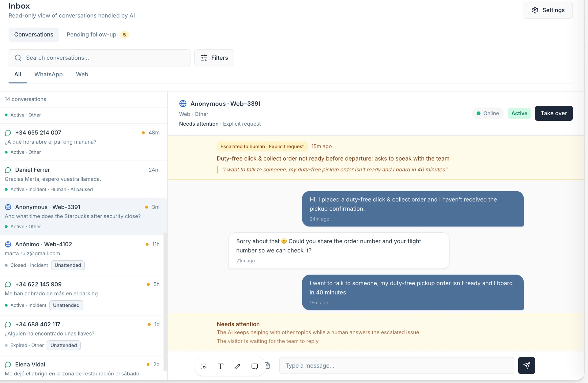Open Settings via the gear icon
This screenshot has width=588, height=383.
[x=535, y=10]
